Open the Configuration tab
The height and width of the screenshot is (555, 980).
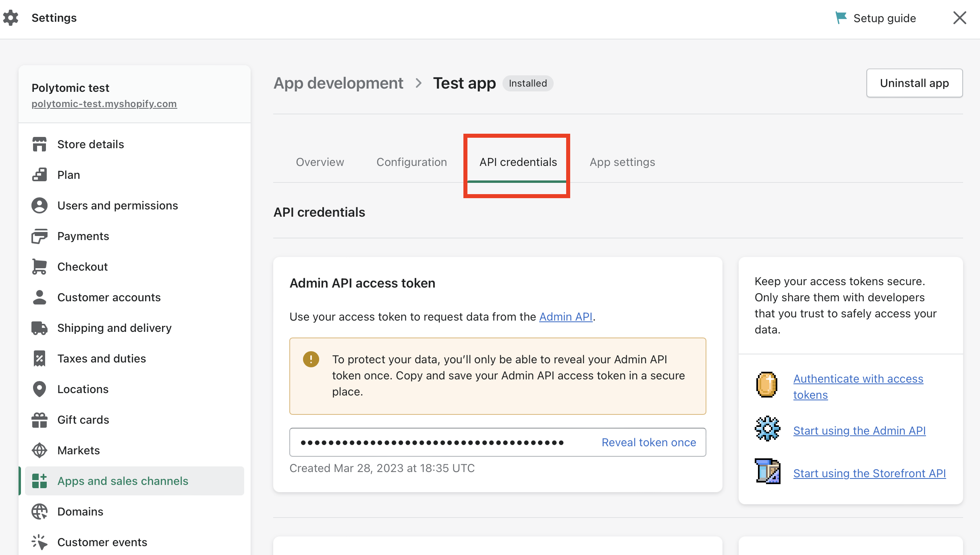click(411, 162)
